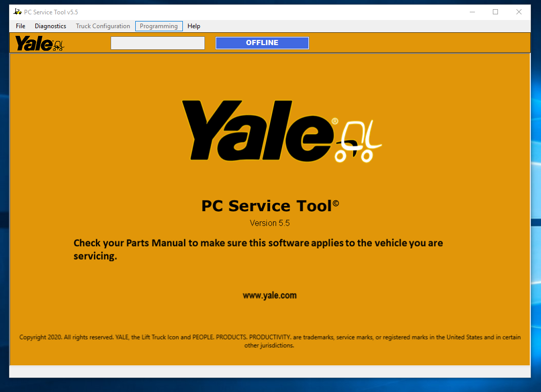Click the OFFLINE connection status button
This screenshot has width=541, height=392.
pyautogui.click(x=262, y=43)
